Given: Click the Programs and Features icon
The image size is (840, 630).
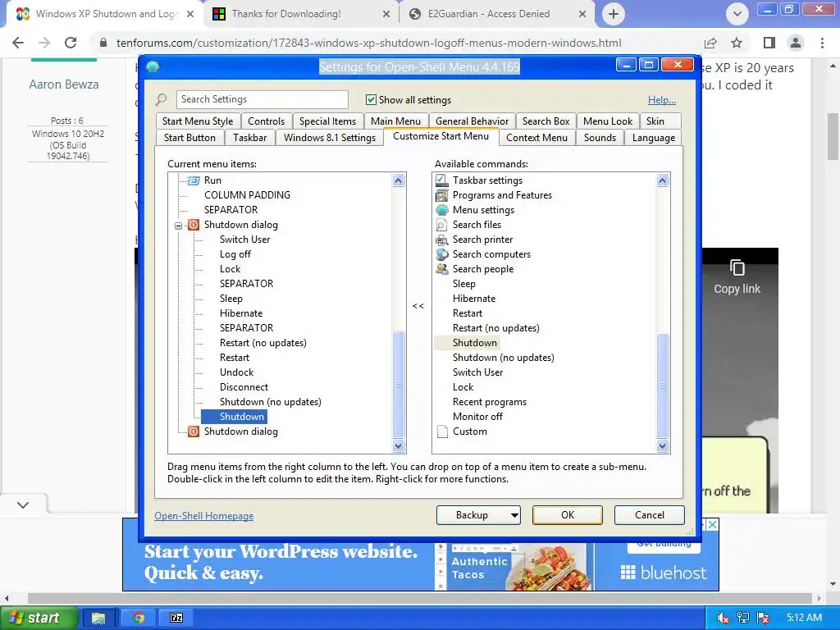Looking at the screenshot, I should coord(442,195).
